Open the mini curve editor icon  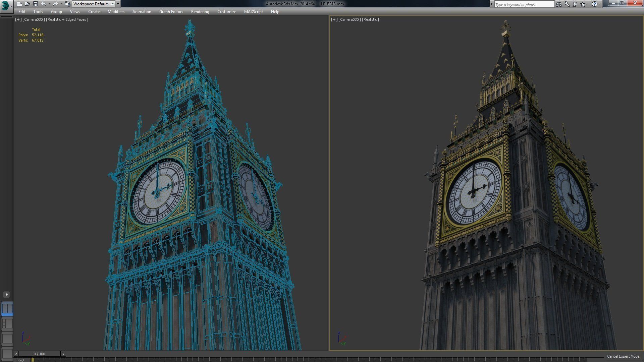click(20, 360)
